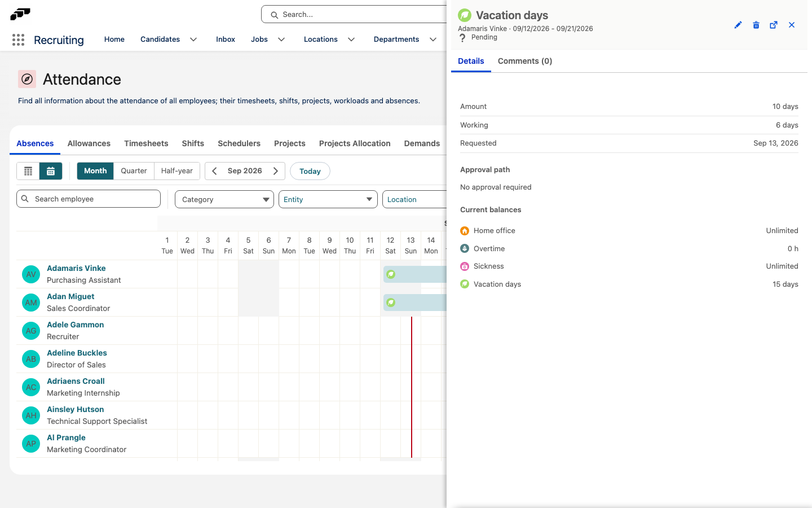
Task: Open the Projects Allocation tab
Action: [355, 143]
